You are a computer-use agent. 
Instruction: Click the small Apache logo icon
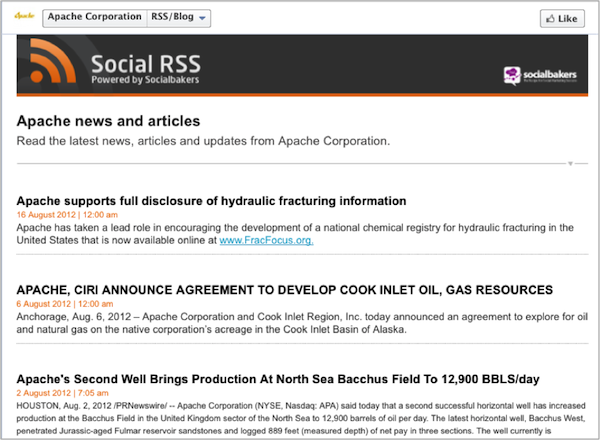24,16
